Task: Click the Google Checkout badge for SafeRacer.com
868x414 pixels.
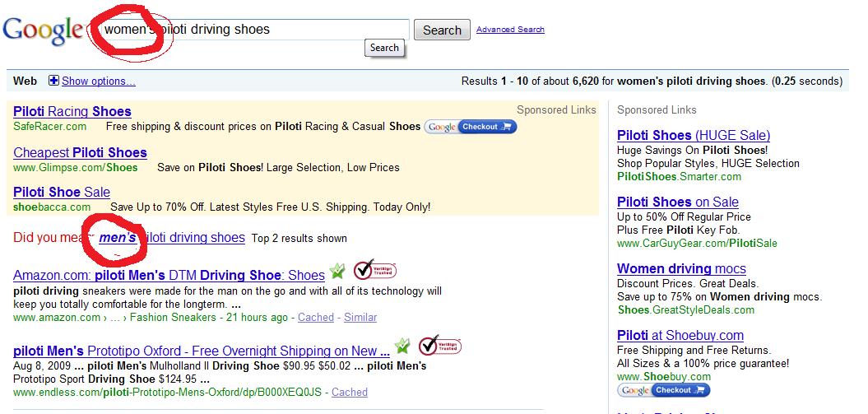Action: coord(471,127)
